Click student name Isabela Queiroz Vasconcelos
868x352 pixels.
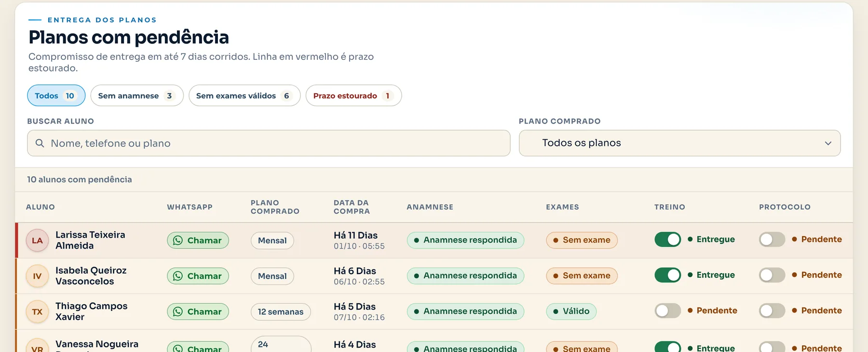click(91, 276)
